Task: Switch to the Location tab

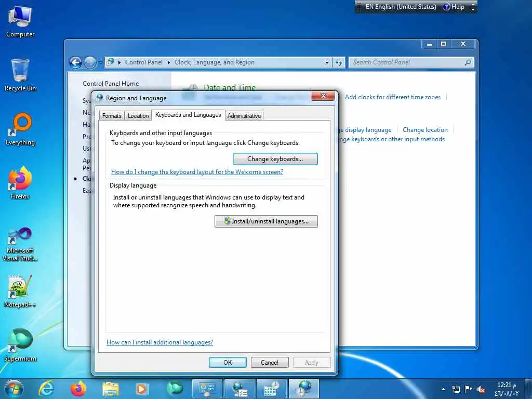Action: [138, 116]
